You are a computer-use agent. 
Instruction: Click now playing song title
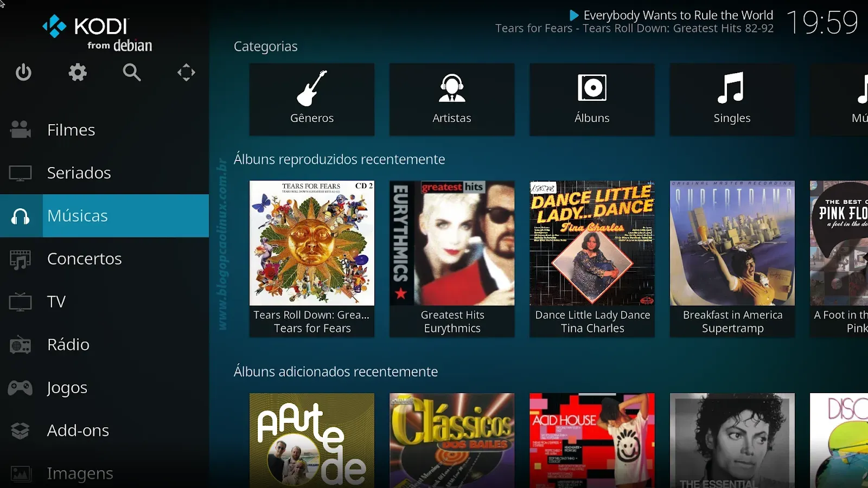click(x=678, y=15)
